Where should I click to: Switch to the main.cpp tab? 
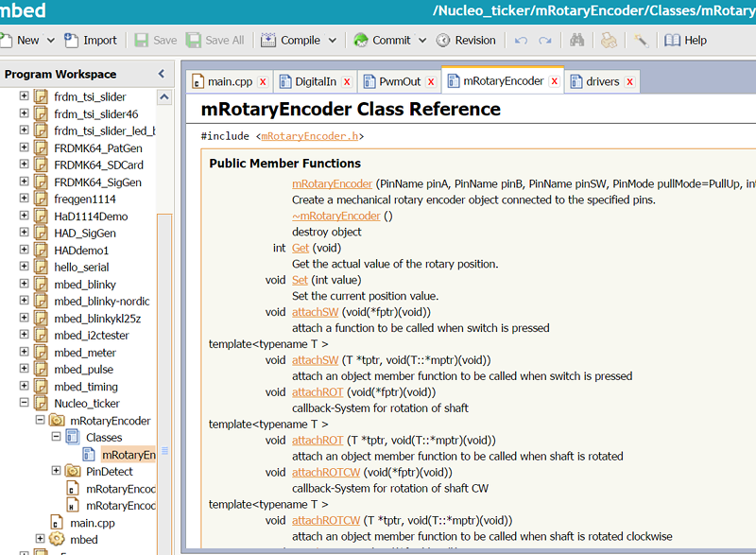pyautogui.click(x=230, y=81)
